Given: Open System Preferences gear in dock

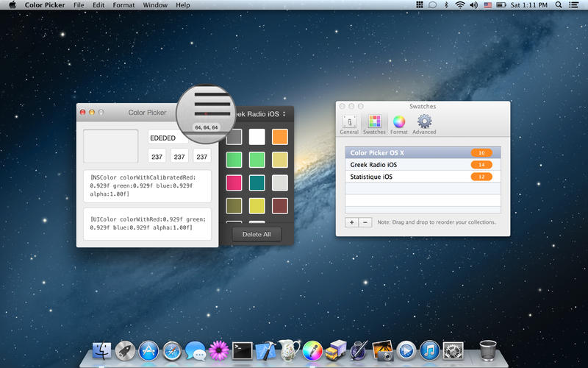Looking at the screenshot, I should [453, 351].
